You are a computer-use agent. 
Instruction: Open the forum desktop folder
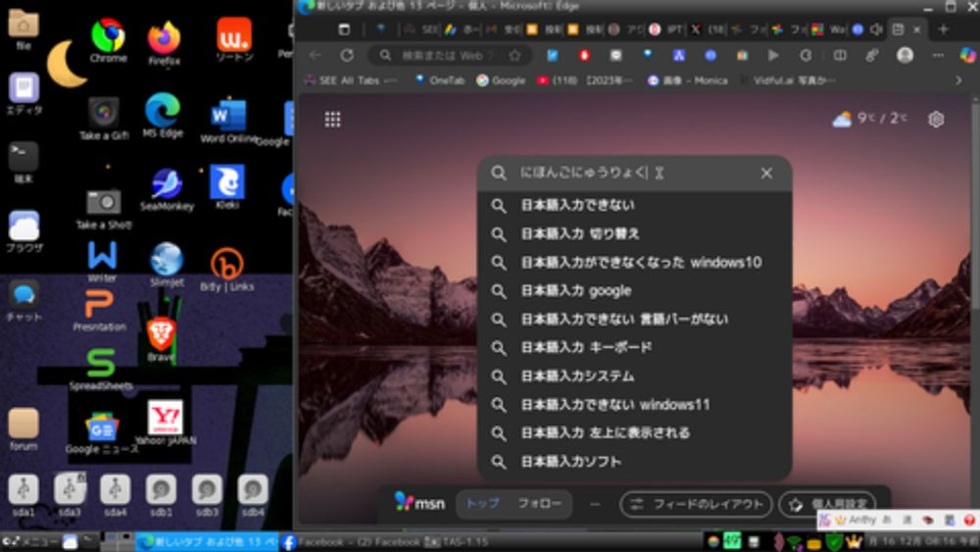pos(24,429)
